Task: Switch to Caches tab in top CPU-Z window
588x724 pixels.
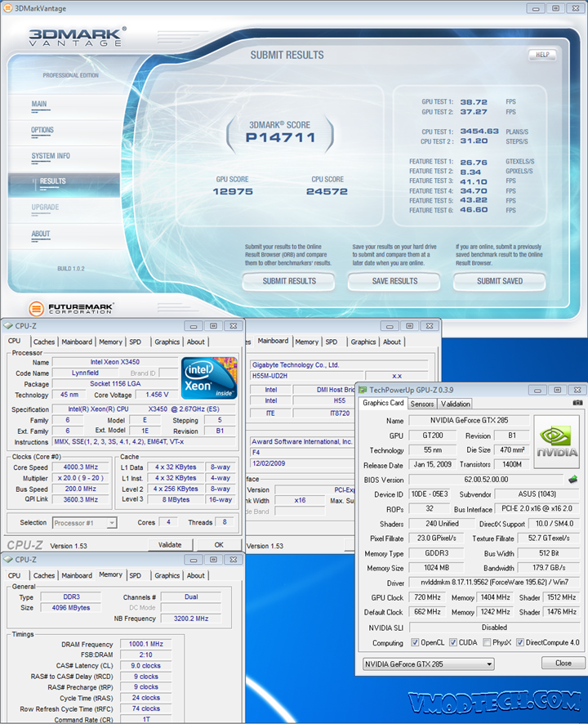Action: [44, 342]
